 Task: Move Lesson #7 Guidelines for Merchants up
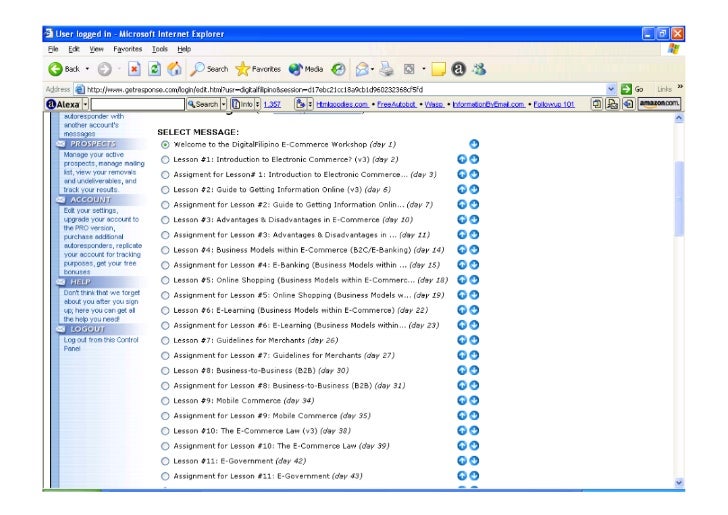[462, 340]
